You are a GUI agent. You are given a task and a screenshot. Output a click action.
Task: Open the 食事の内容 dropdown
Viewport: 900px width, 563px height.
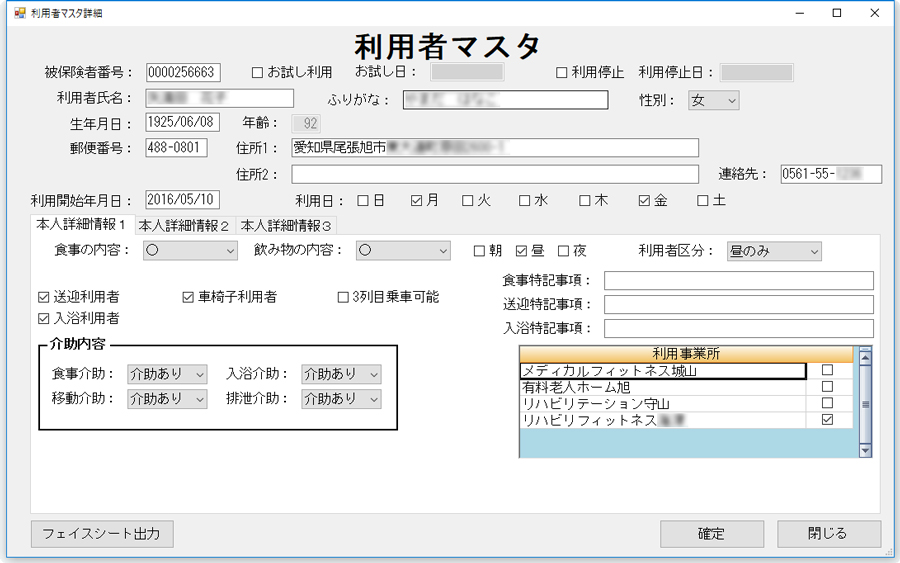pos(191,251)
